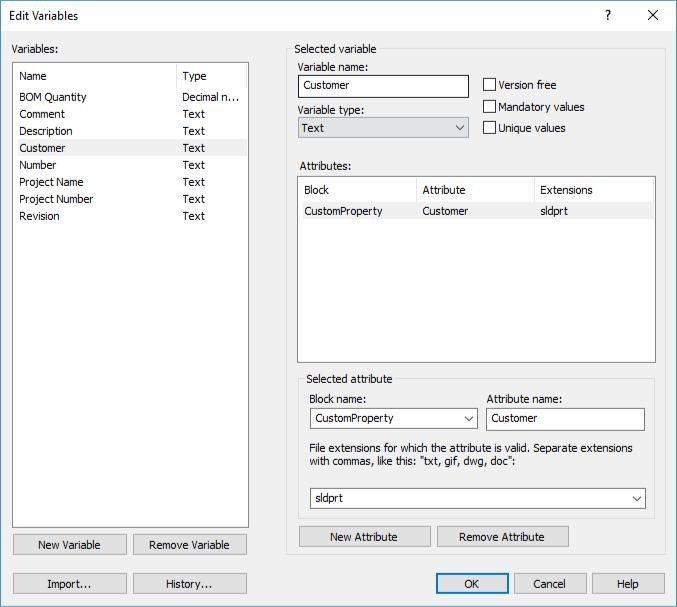This screenshot has width=677, height=607.
Task: Pick the Number variable row
Action: [130, 165]
